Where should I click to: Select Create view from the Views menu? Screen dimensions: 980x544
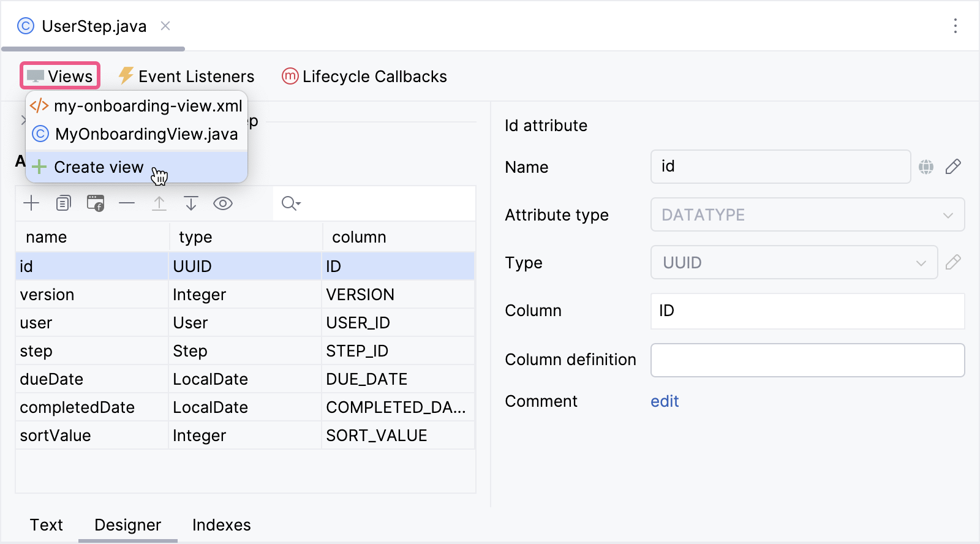click(x=99, y=167)
